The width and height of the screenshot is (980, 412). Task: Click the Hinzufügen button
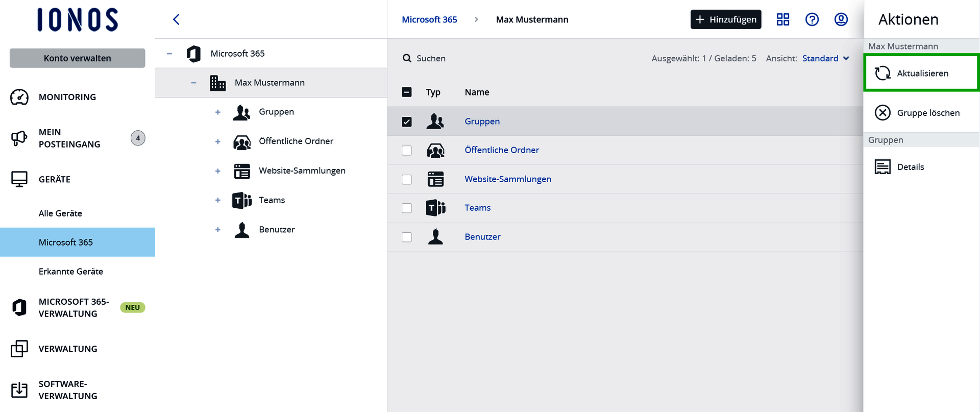726,19
